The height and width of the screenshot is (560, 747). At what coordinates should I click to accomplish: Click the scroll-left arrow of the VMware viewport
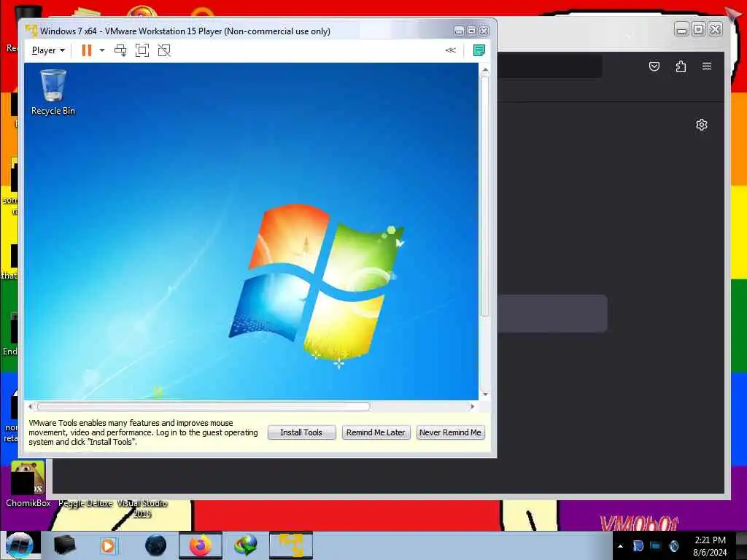tap(31, 407)
